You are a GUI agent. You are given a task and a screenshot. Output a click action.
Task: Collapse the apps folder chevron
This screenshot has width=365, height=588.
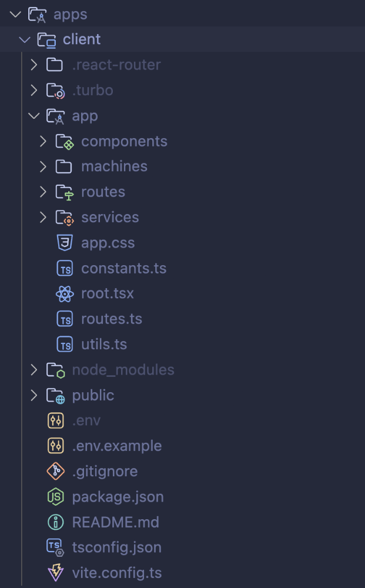point(15,14)
